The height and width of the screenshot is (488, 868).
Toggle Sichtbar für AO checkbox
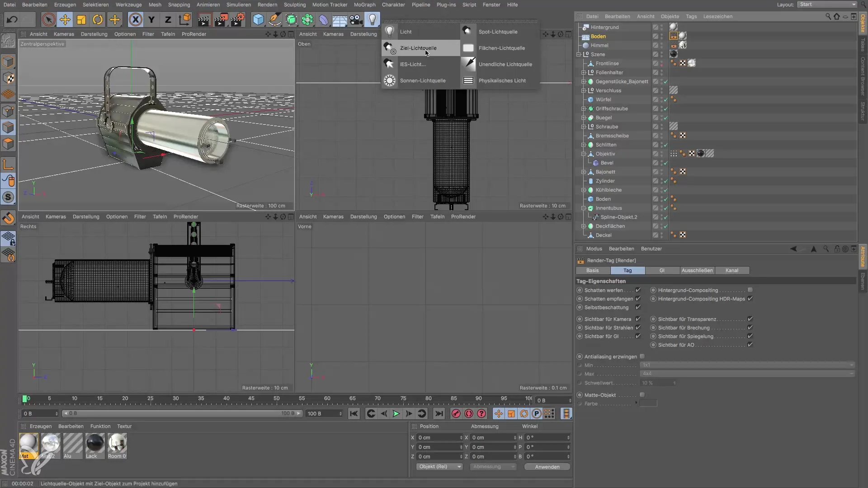[x=750, y=345]
